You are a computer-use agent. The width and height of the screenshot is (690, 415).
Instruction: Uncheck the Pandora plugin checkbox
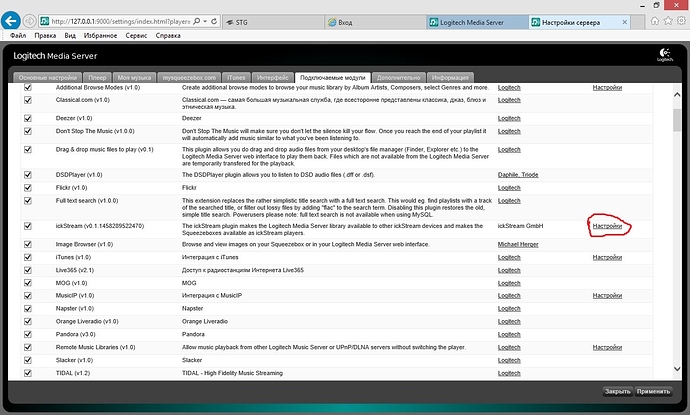coord(28,334)
